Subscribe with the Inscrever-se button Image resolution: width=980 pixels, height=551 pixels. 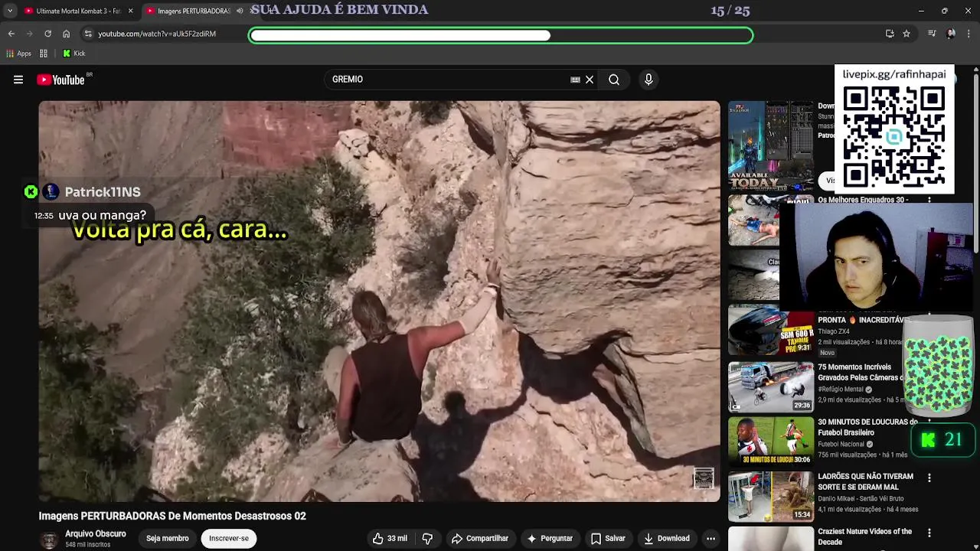coord(229,539)
